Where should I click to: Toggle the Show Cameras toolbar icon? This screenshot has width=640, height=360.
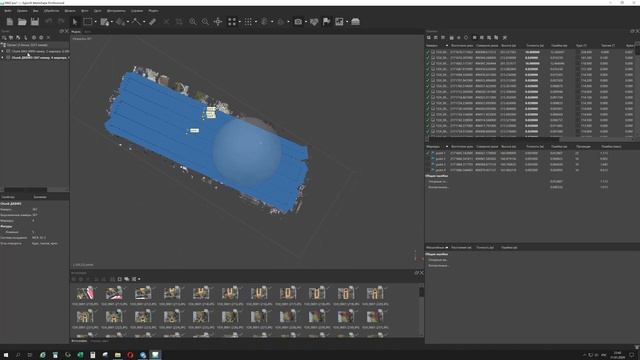[x=298, y=22]
